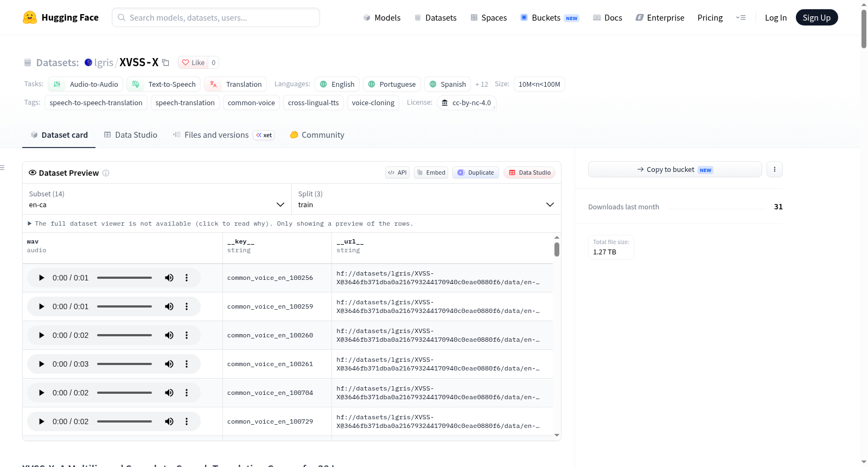Duplicate the dataset
Screen dimensions: 868x467
point(476,172)
